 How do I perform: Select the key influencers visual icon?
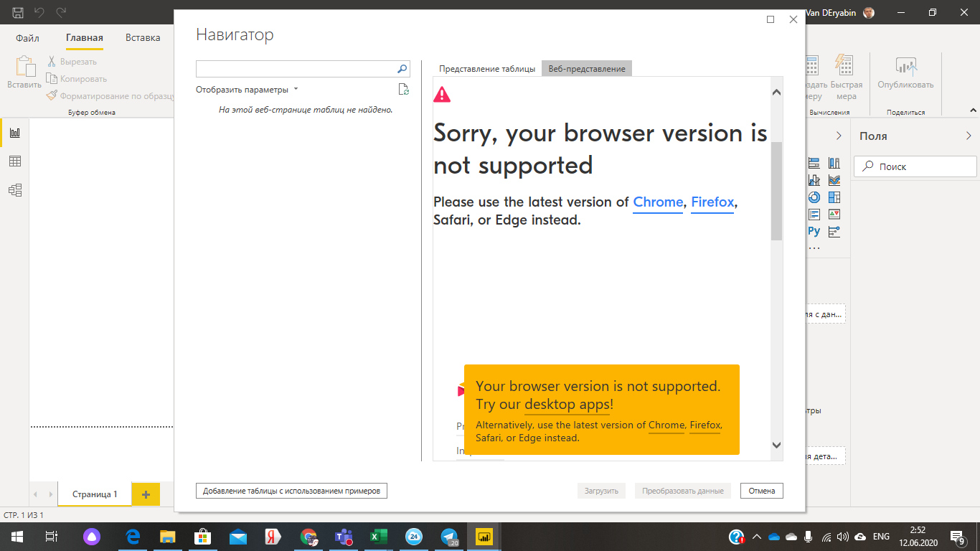834,232
